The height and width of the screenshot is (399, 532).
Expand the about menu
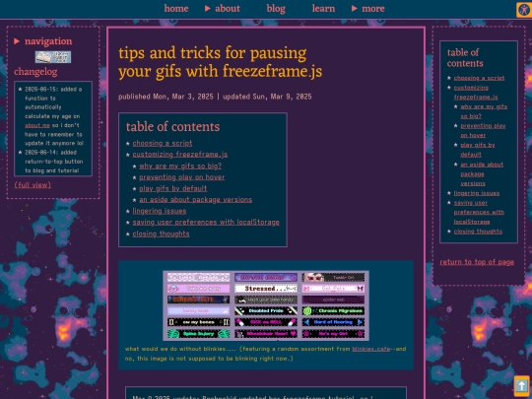pos(223,9)
